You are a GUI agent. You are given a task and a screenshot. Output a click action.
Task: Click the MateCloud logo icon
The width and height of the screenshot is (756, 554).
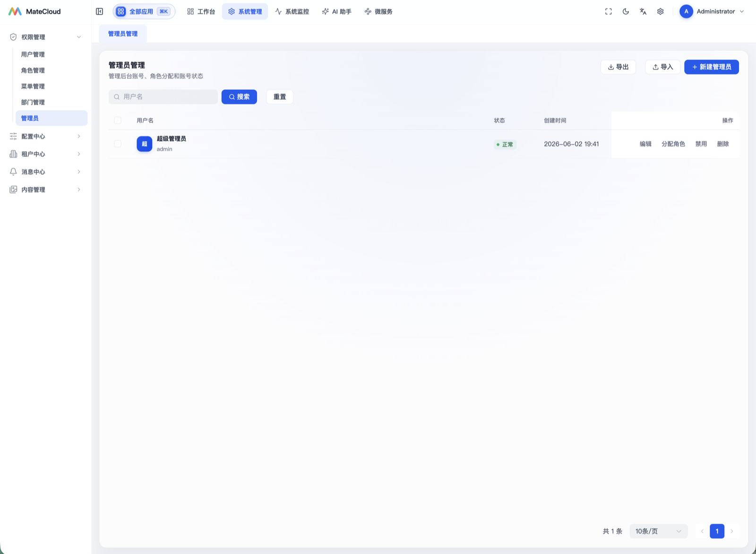[x=15, y=11]
